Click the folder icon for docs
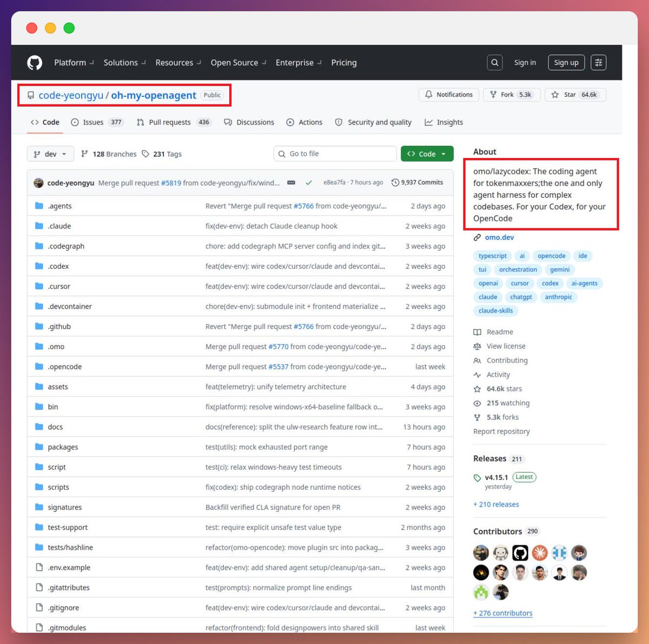 tap(39, 427)
